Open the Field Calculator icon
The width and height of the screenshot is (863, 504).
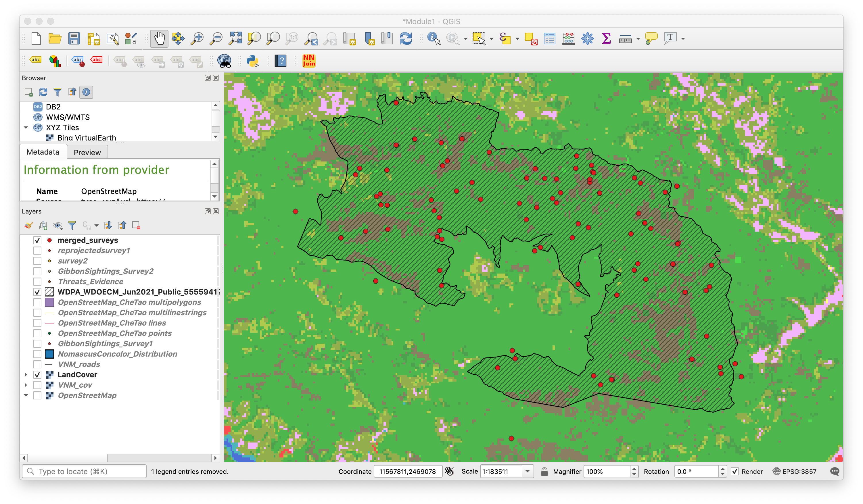569,38
